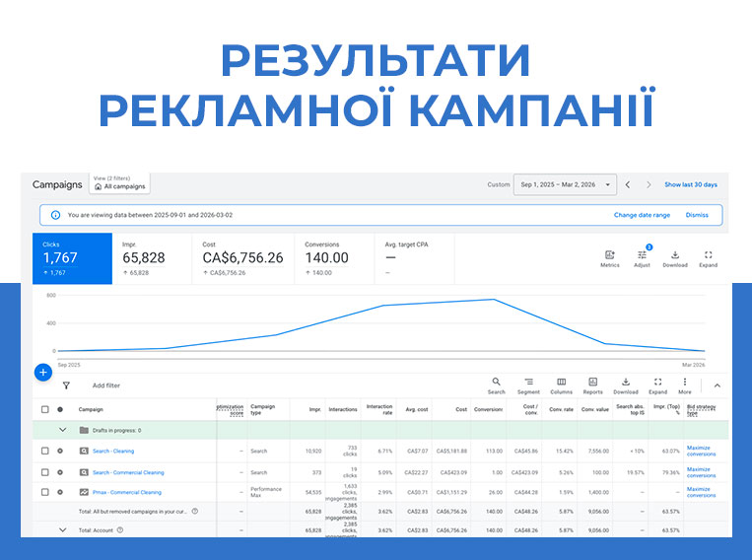Sort by the Campaign column header
The image size is (752, 560).
coord(91,409)
